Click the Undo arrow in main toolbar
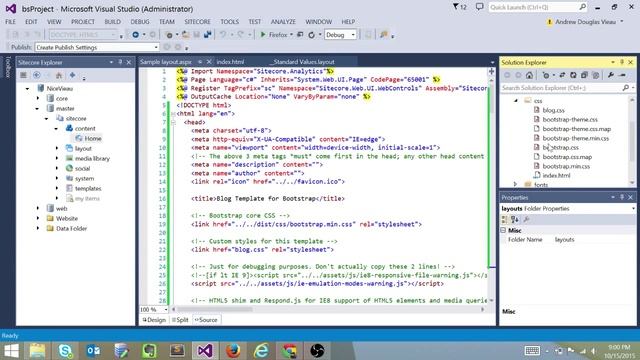 tap(223, 35)
